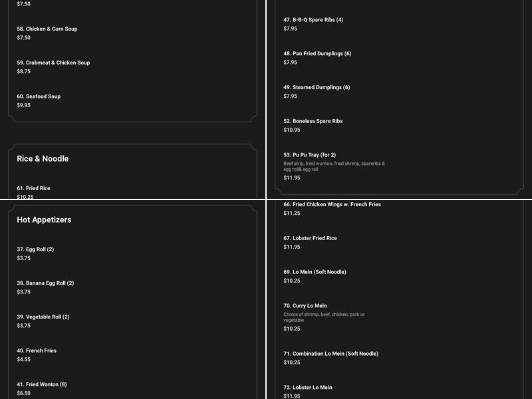
Task: Choose the Lobster Lo Mein item
Action: pyautogui.click(x=308, y=387)
